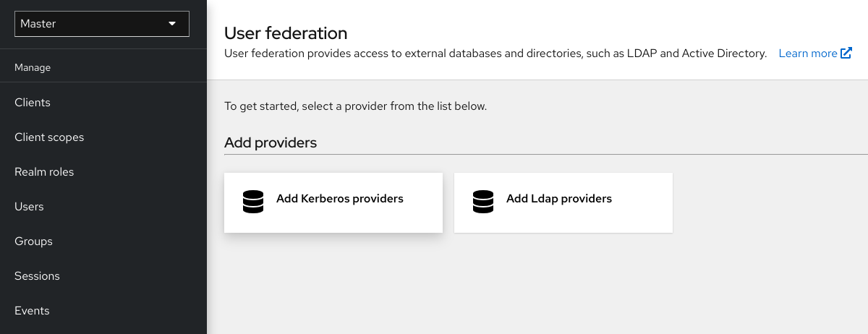
Task: View the Sessions page
Action: pyautogui.click(x=37, y=276)
